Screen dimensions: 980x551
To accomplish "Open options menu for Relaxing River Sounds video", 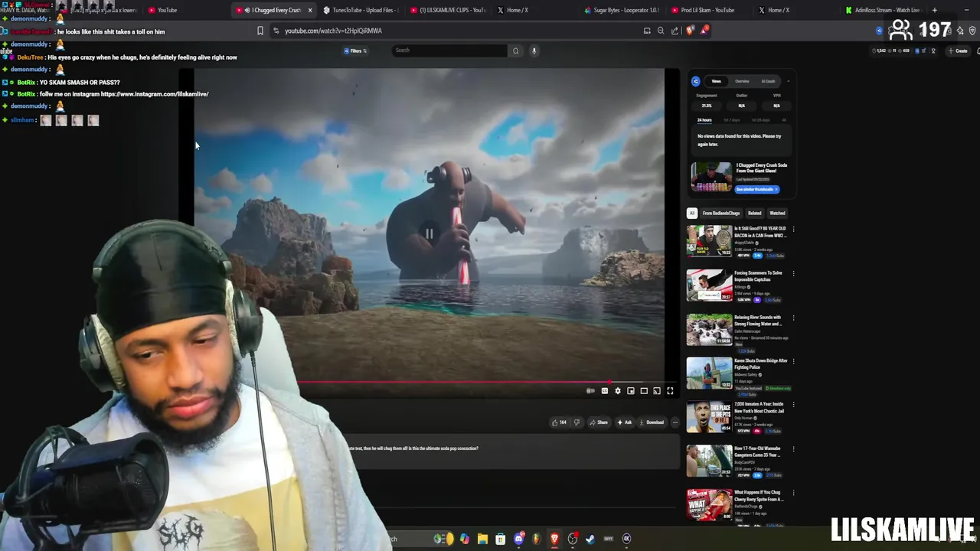I will click(793, 318).
